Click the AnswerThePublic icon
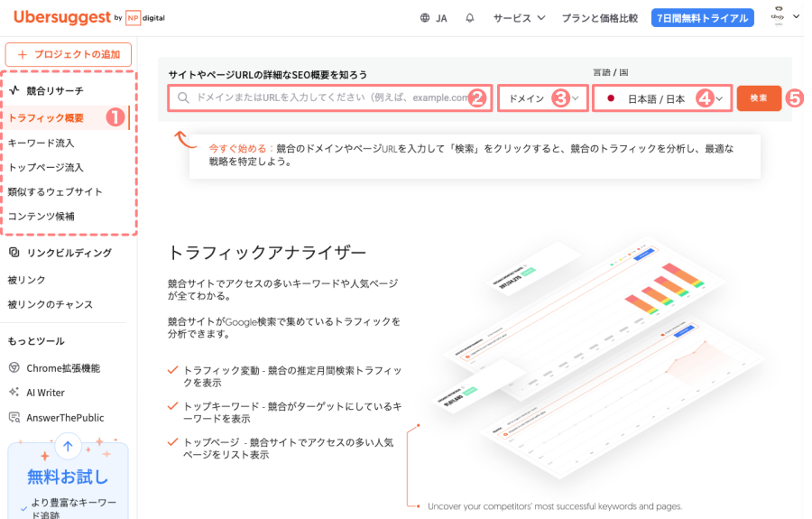 [x=14, y=417]
